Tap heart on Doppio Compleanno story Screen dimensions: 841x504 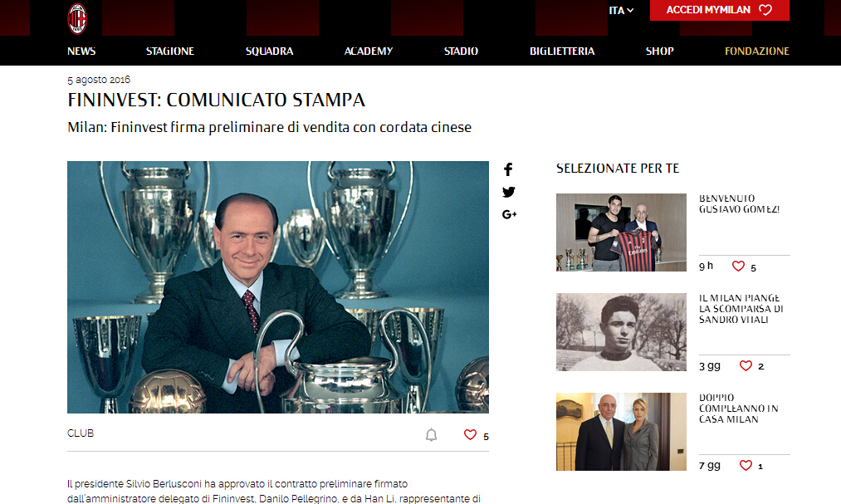tap(746, 466)
